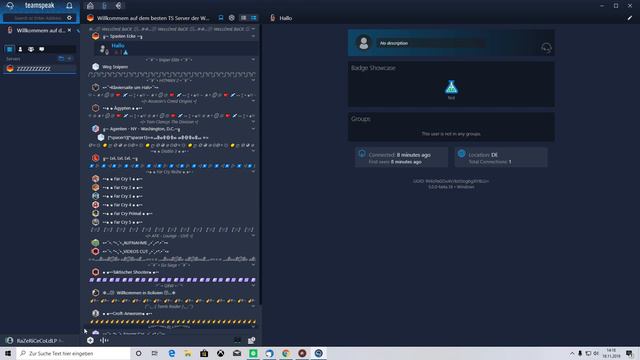Screen dimensions: 640x360
Task: Click the Home icon in the top bar
Action: tap(90, 6)
